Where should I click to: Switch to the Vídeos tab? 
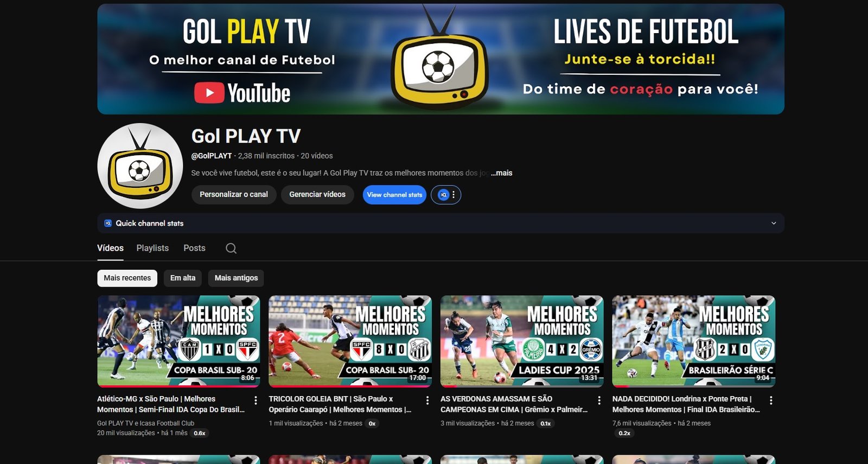pos(110,248)
